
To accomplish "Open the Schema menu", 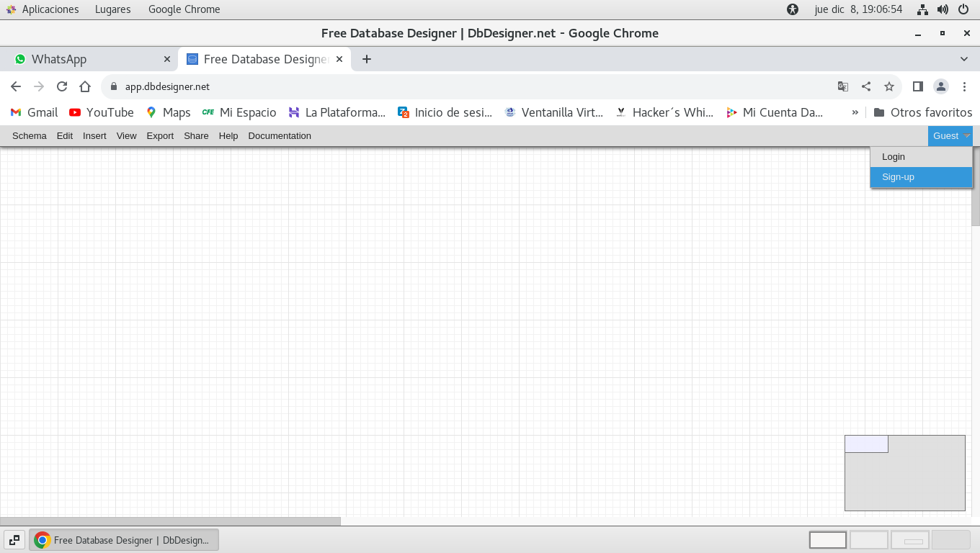I will click(x=30, y=136).
